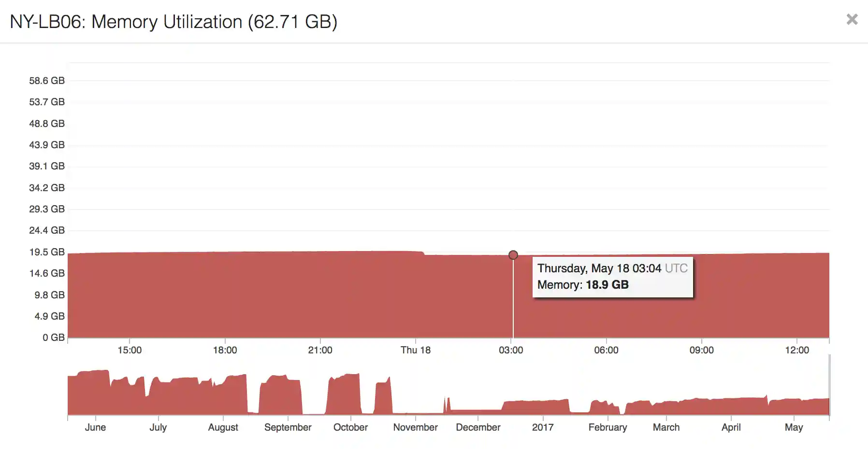Viewport: 868px width, 449px height.
Task: Click the February label in the overview axis
Action: click(x=608, y=427)
